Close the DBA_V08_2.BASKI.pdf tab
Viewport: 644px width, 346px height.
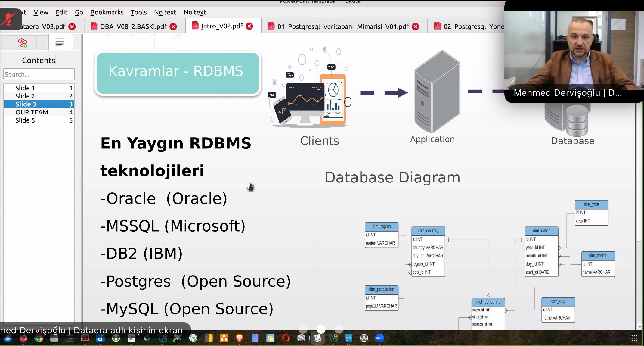point(173,26)
